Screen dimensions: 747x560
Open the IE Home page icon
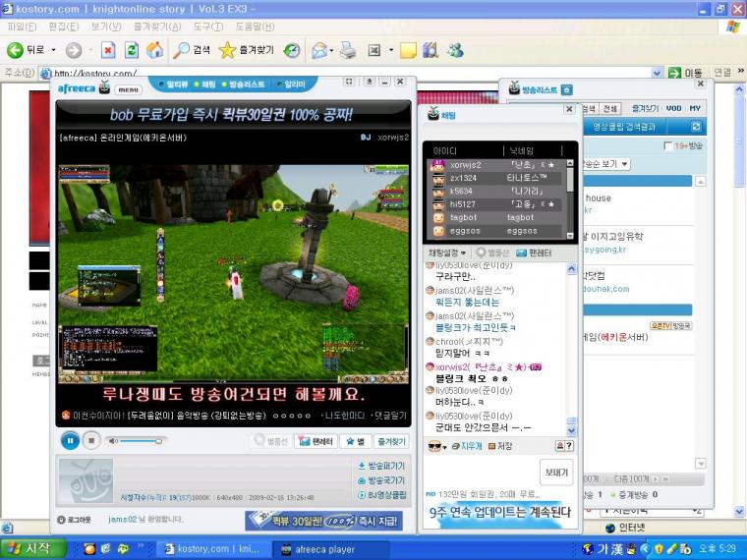click(x=154, y=50)
